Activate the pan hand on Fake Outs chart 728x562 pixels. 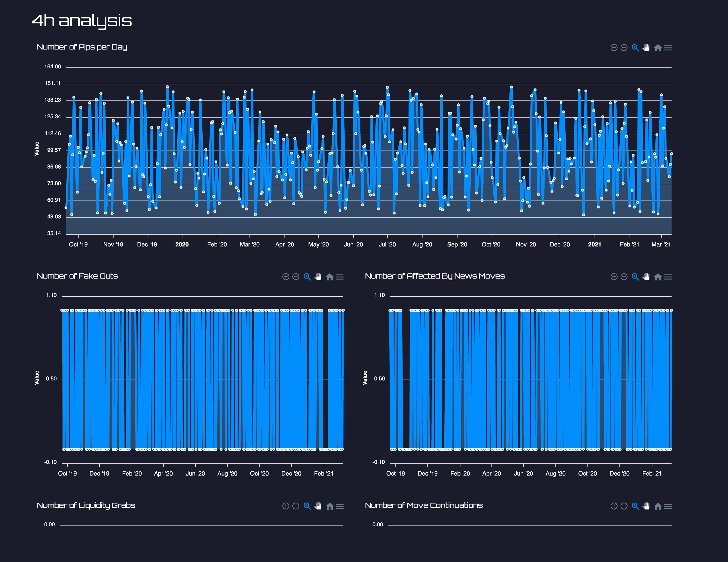(x=318, y=277)
